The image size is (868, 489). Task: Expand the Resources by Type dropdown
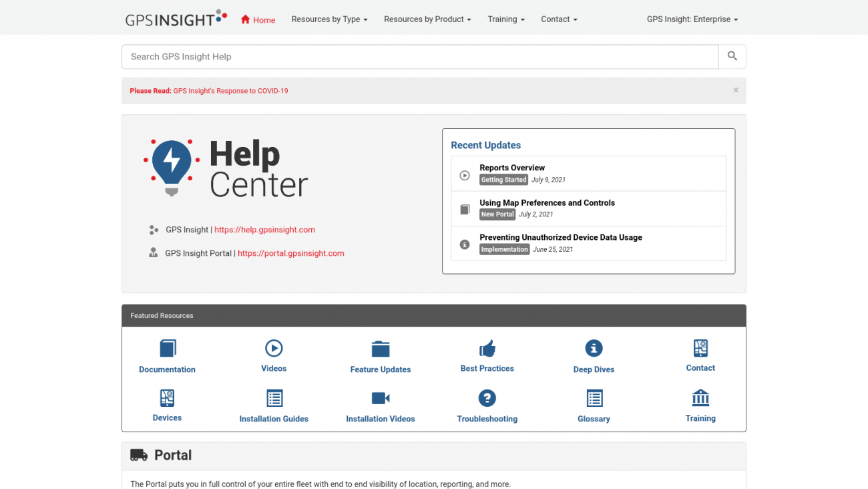(x=329, y=19)
